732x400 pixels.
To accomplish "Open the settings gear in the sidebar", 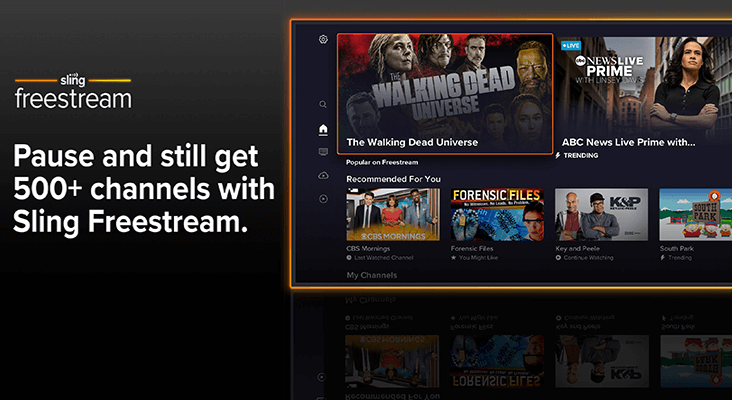I will tap(323, 40).
